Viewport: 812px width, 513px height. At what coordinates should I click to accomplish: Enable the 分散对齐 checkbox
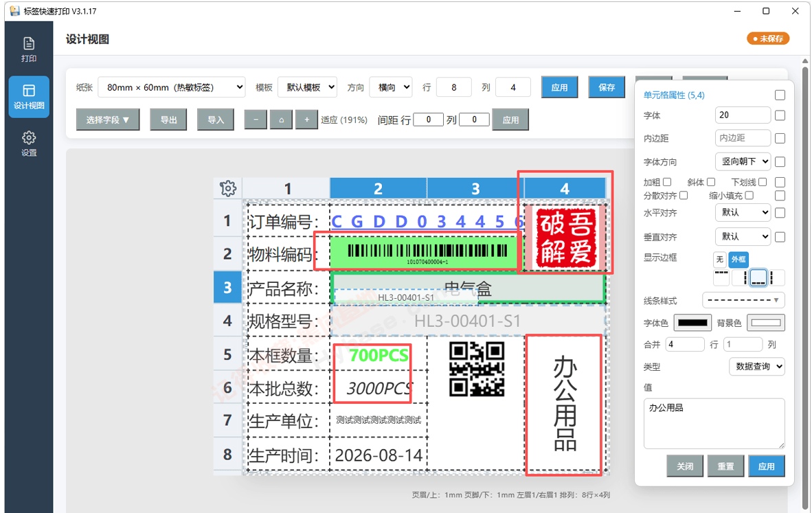point(684,195)
